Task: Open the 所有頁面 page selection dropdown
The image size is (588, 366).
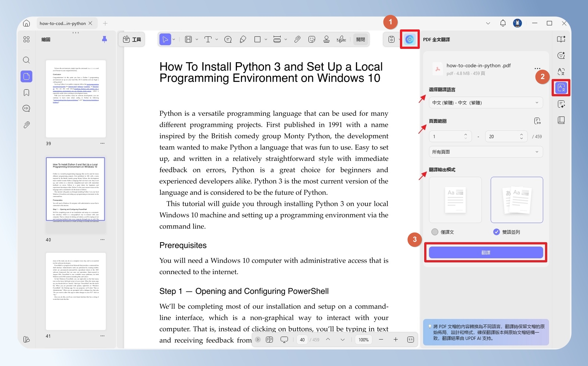Action: pos(486,152)
